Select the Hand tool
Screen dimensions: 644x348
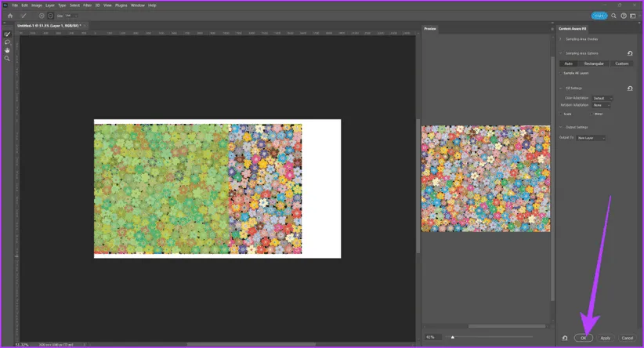pyautogui.click(x=8, y=50)
